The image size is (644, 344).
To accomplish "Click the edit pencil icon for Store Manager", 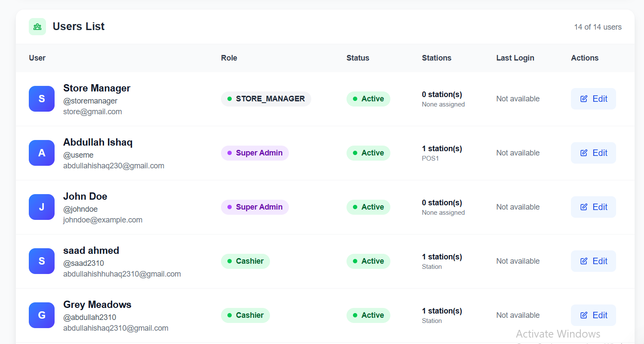I will coord(583,98).
